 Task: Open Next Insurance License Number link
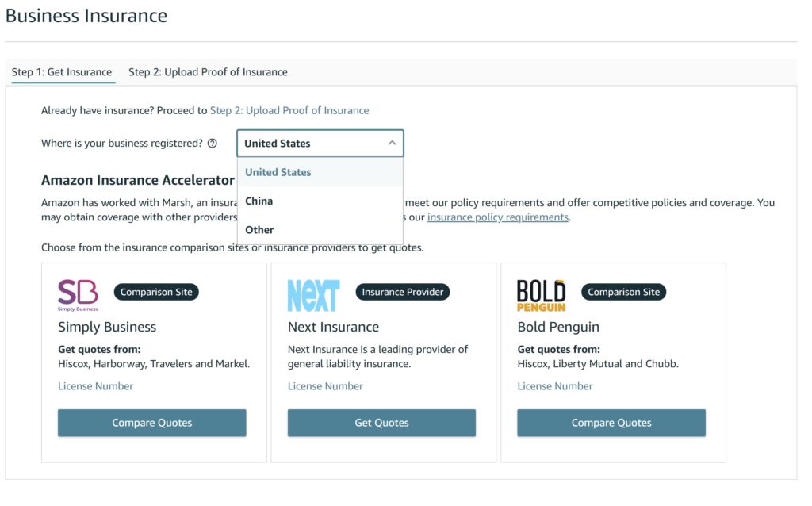325,385
